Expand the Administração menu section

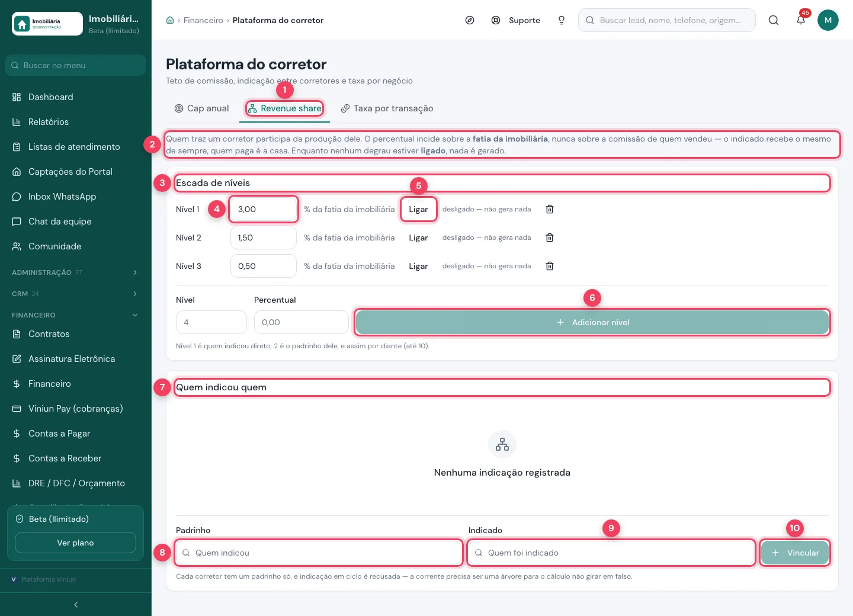75,272
